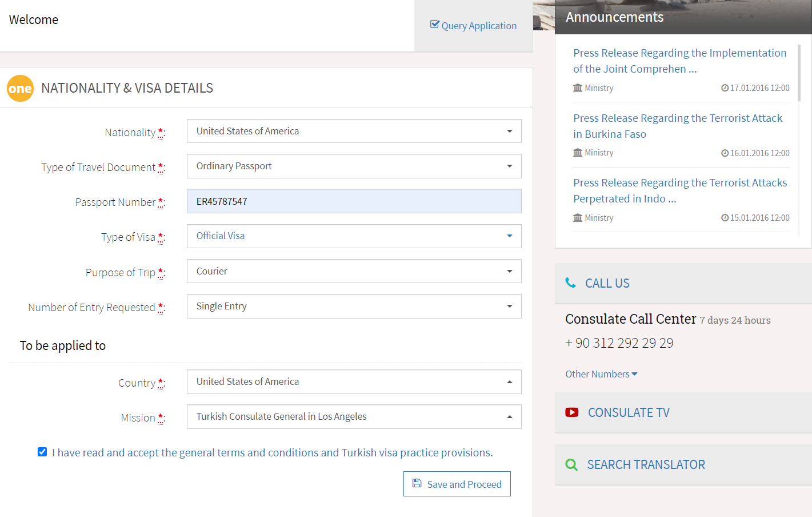Click the YouTube icon beside CONSULATE TV
The width and height of the screenshot is (812, 517).
[x=572, y=412]
